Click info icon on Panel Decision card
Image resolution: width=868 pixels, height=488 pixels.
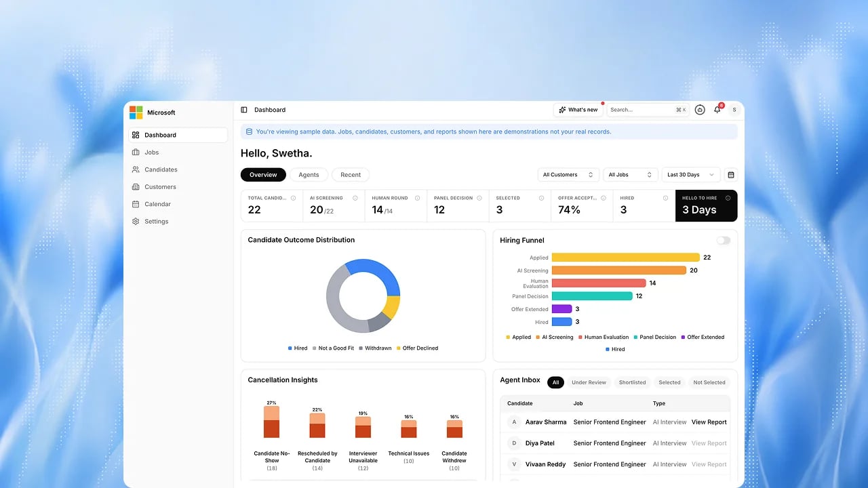click(479, 198)
